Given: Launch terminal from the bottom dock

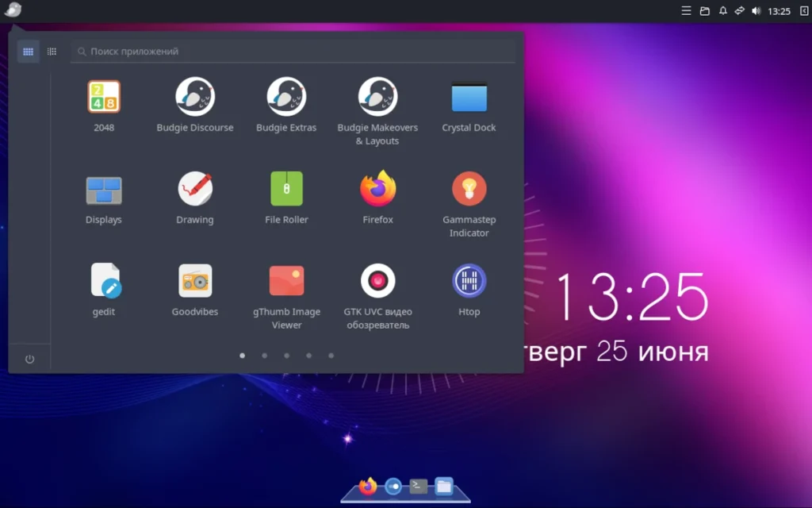Looking at the screenshot, I should [x=419, y=486].
